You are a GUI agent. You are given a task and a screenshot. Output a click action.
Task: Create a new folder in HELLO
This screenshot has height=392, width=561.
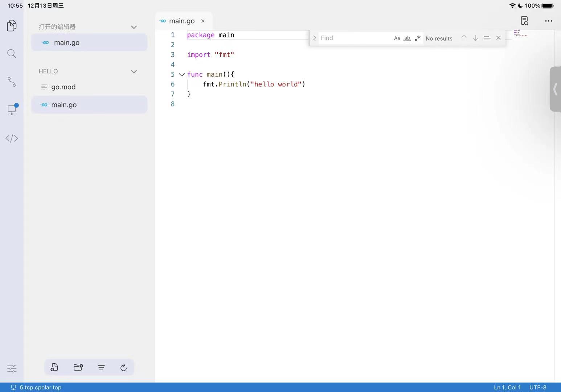point(78,367)
